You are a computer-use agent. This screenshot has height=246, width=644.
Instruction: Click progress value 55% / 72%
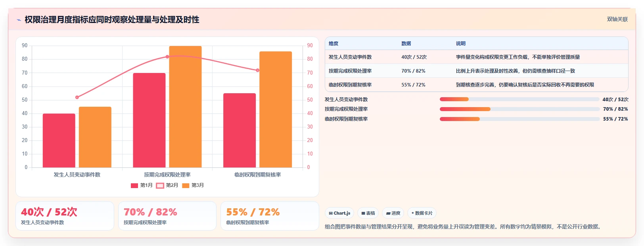[x=615, y=119]
